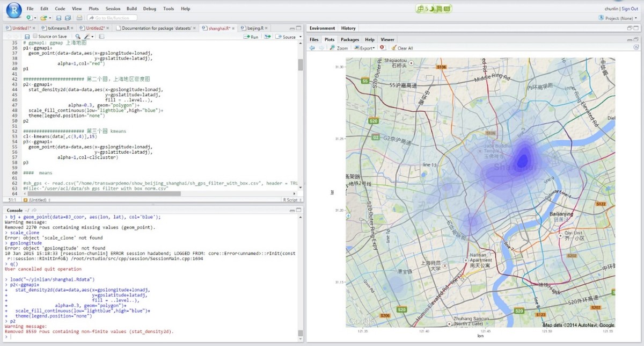644x346 pixels.
Task: Click the find/replace magnifier icon
Action: tap(78, 37)
